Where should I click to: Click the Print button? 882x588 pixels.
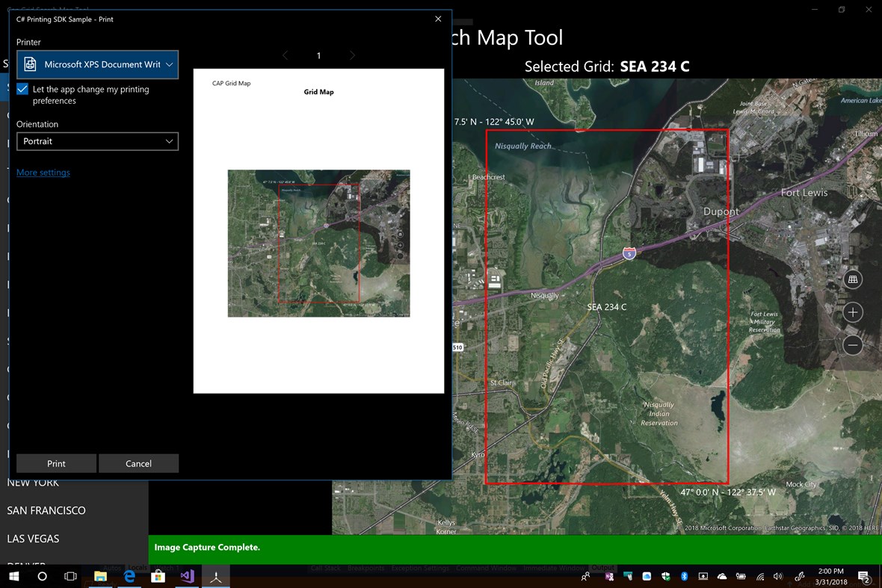55,463
